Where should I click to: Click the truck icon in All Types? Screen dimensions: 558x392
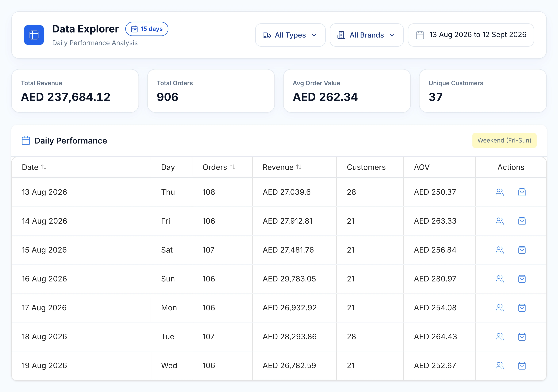tap(267, 35)
